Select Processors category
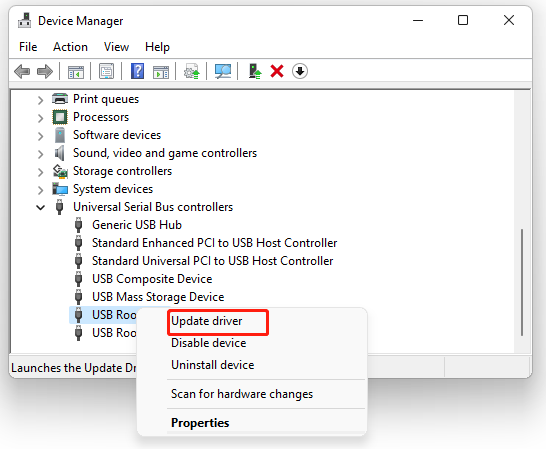Image resolution: width=546 pixels, height=449 pixels. (x=101, y=117)
